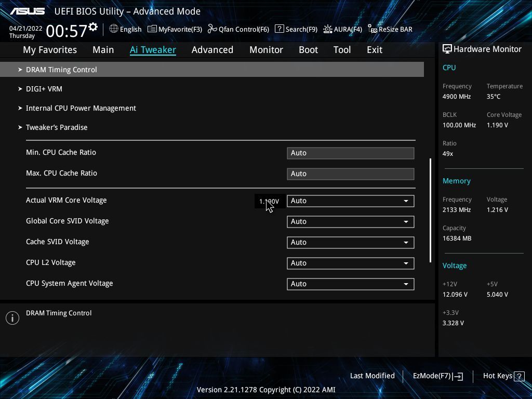Click the CPU L2 Voltage label

(50, 262)
